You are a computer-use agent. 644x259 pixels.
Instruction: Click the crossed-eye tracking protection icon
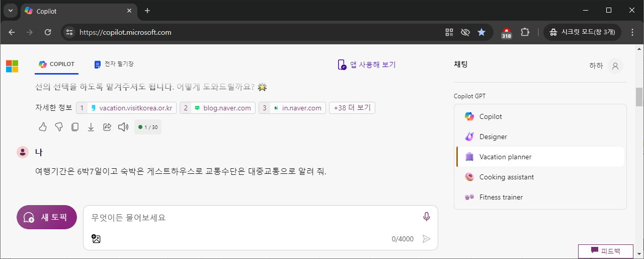coord(465,32)
